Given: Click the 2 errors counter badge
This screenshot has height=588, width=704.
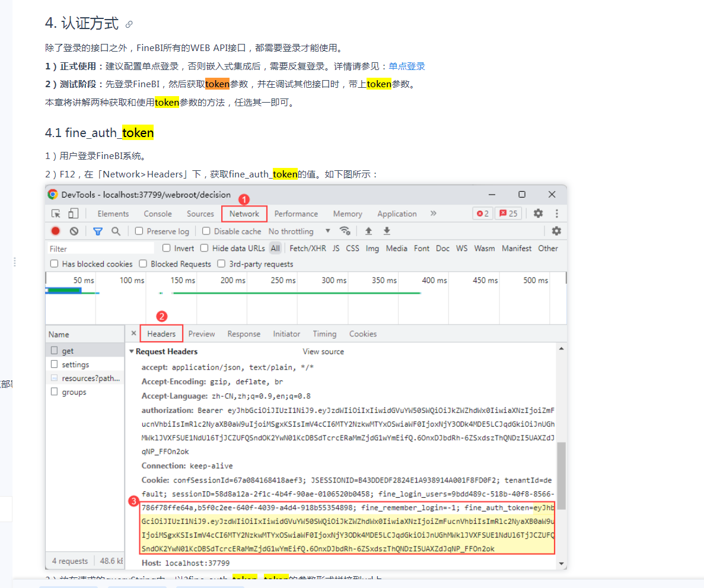Looking at the screenshot, I should [x=483, y=214].
